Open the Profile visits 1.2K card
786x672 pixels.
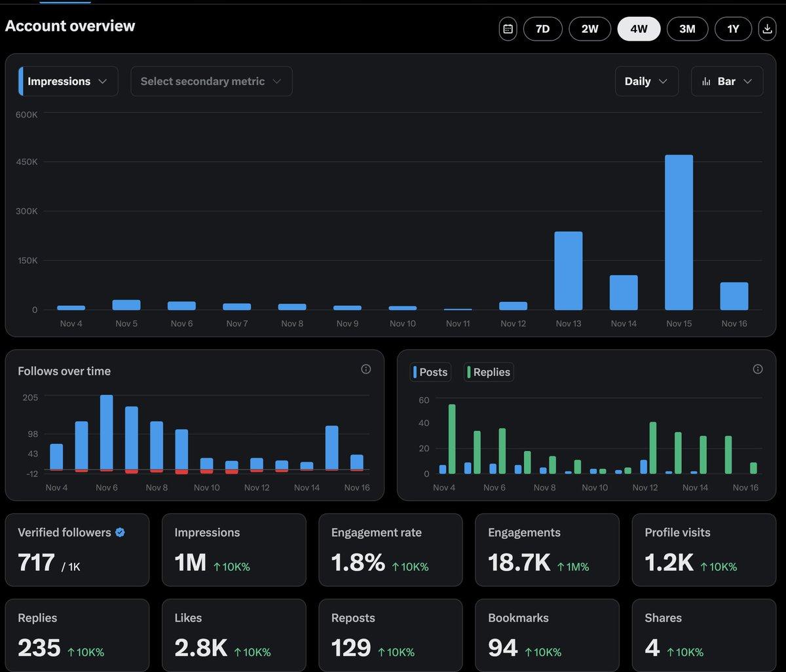click(x=704, y=550)
